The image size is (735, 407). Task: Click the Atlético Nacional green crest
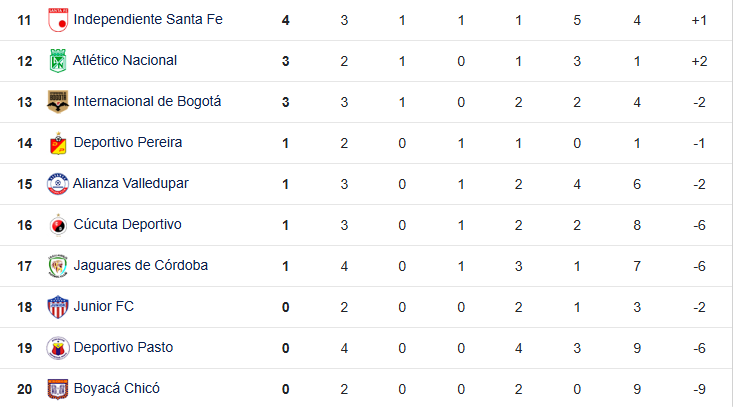58,61
